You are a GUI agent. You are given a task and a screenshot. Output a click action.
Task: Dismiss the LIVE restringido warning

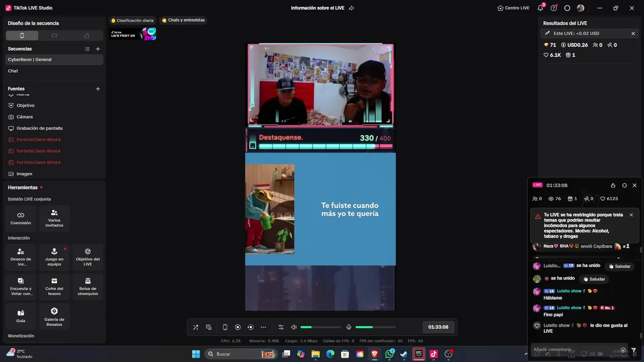tap(631, 215)
